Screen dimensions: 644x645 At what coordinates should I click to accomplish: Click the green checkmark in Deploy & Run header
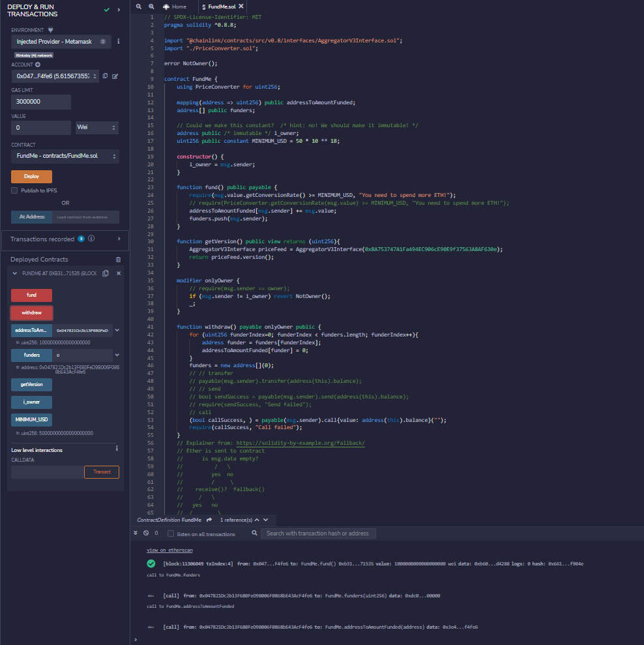[107, 10]
